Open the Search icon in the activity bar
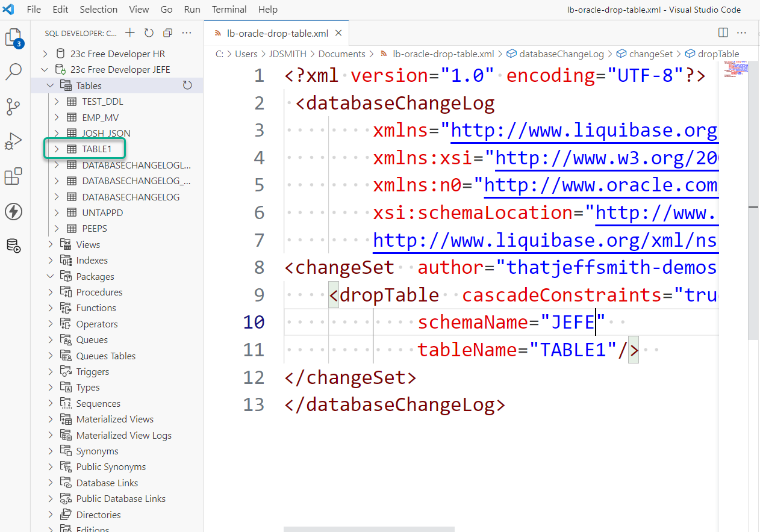 13,72
